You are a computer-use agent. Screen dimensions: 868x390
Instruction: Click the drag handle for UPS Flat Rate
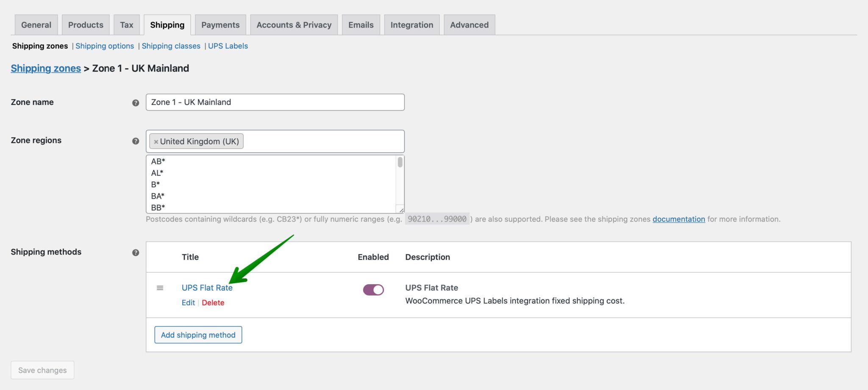point(160,288)
